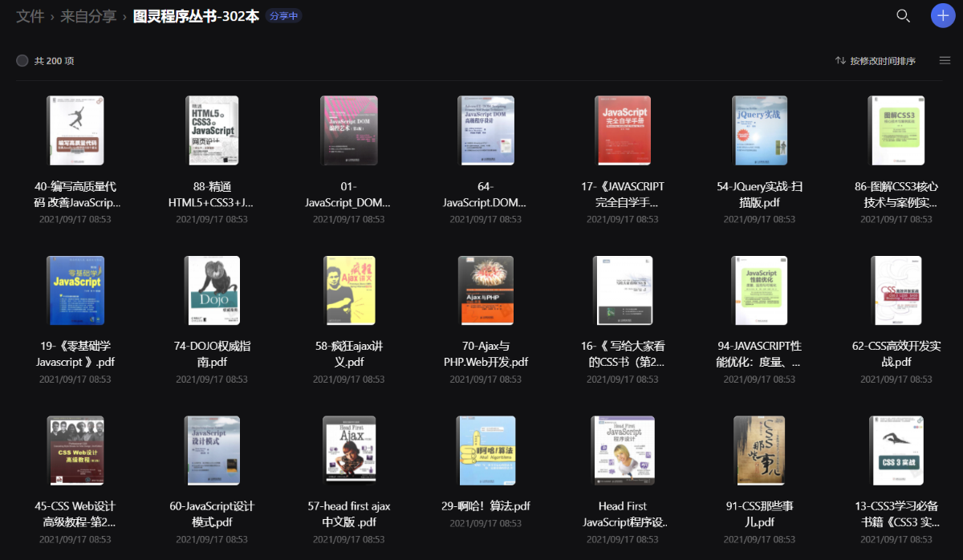Open 94-JAVASCRIPT性能优化 book cover
Image resolution: width=963 pixels, height=560 pixels.
point(760,290)
